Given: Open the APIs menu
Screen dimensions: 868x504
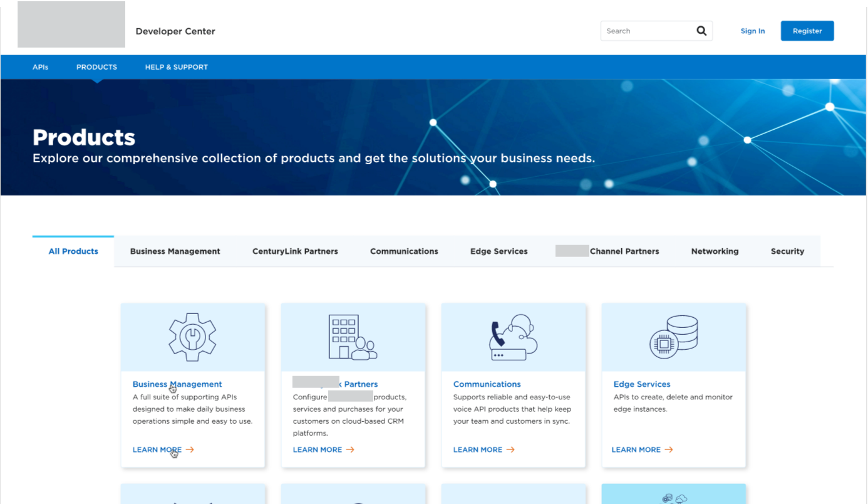Looking at the screenshot, I should [x=40, y=67].
